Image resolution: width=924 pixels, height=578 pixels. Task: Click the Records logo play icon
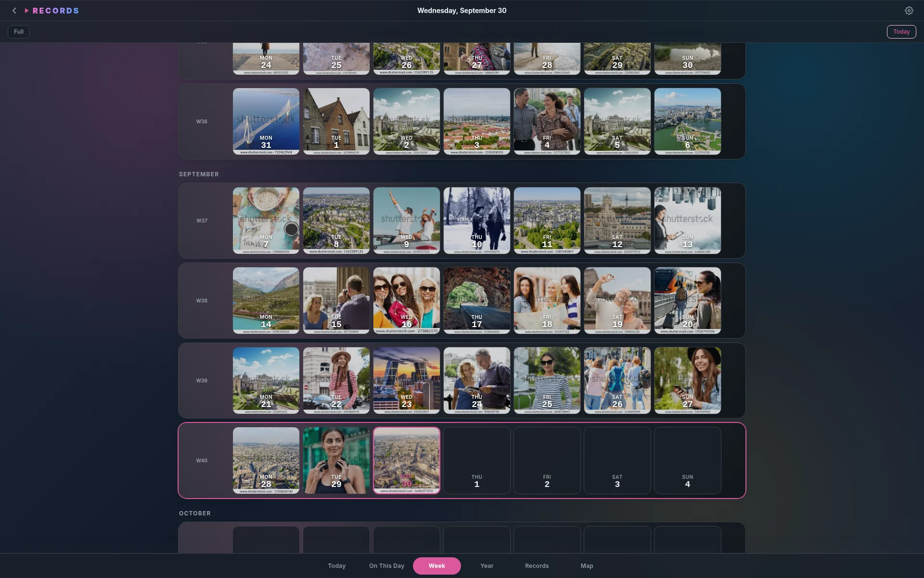pos(27,11)
